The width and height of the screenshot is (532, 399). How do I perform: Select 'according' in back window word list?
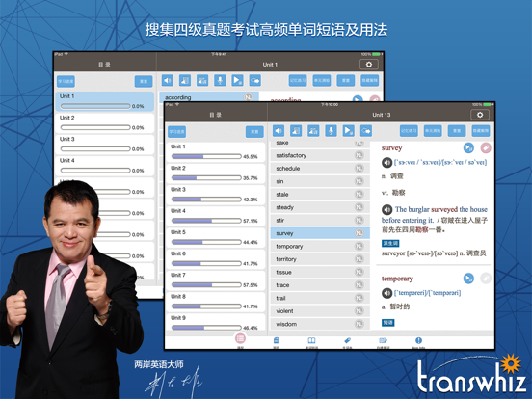tap(209, 97)
